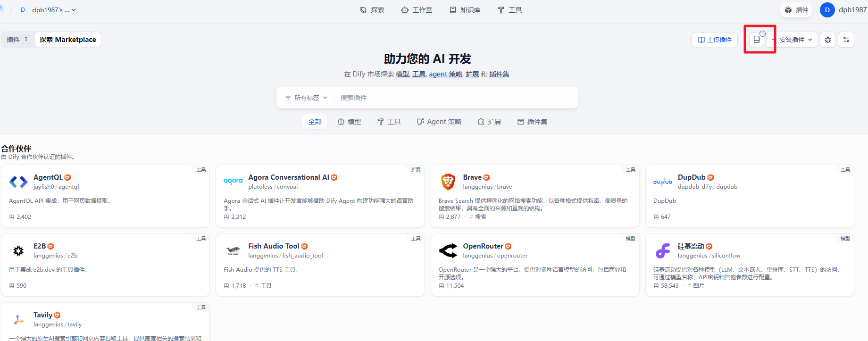
Task: Filter by 模型 category
Action: coord(350,122)
